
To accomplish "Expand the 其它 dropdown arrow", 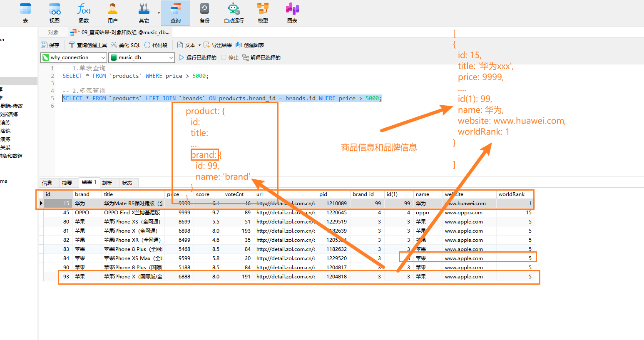I will 159,13.
